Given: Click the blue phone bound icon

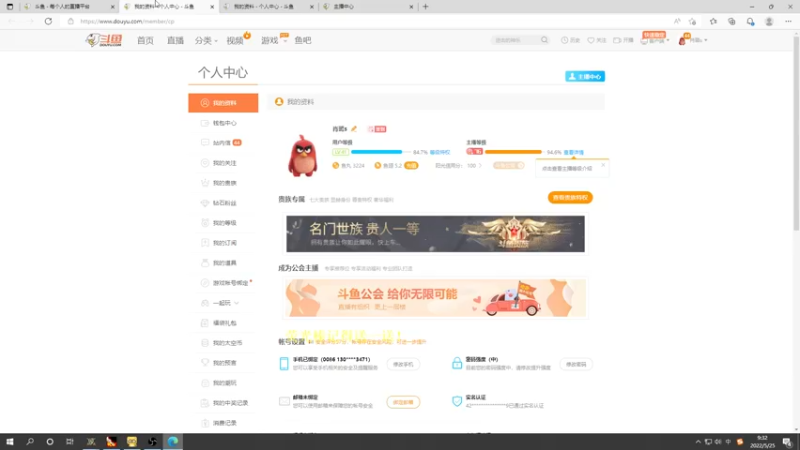Looking at the screenshot, I should point(284,363).
